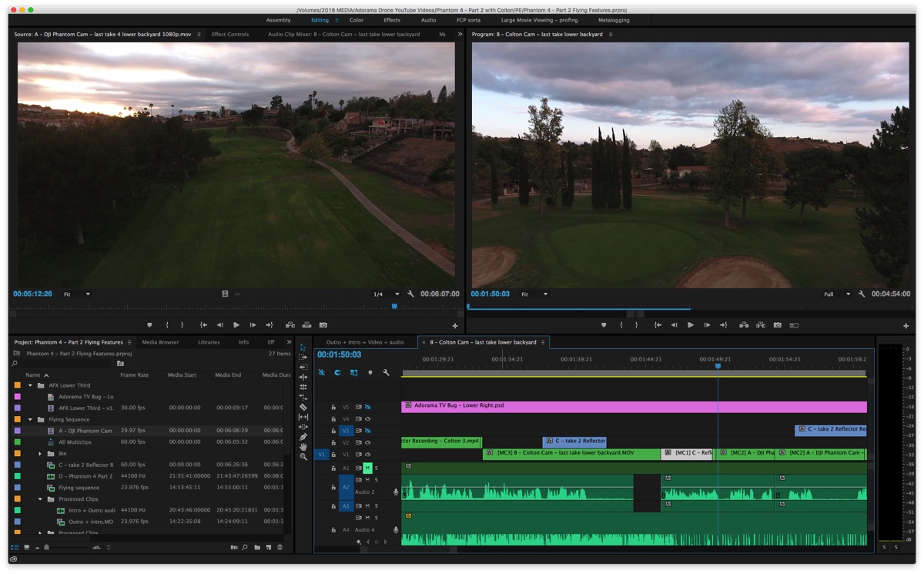The width and height of the screenshot is (924, 574).
Task: Select the Hand tool
Action: (303, 447)
